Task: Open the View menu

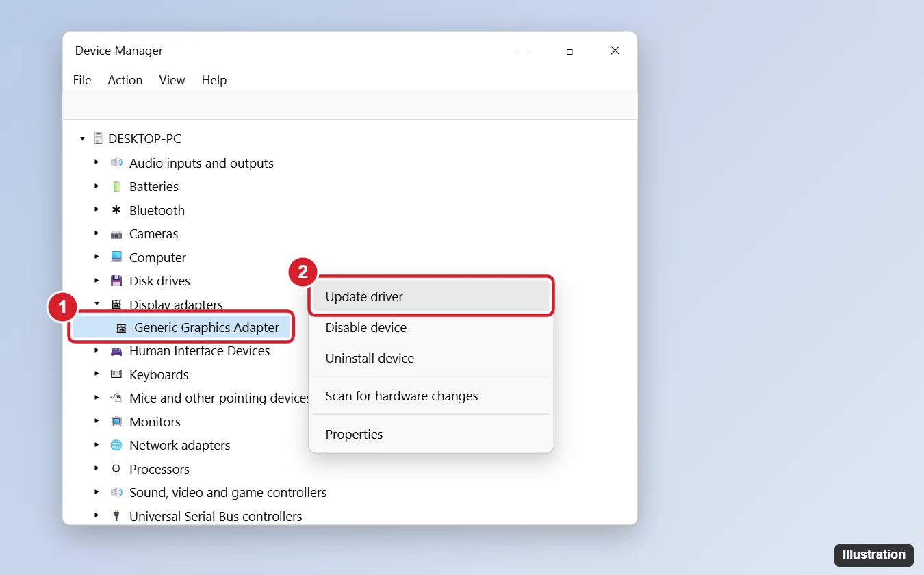Action: pos(172,80)
